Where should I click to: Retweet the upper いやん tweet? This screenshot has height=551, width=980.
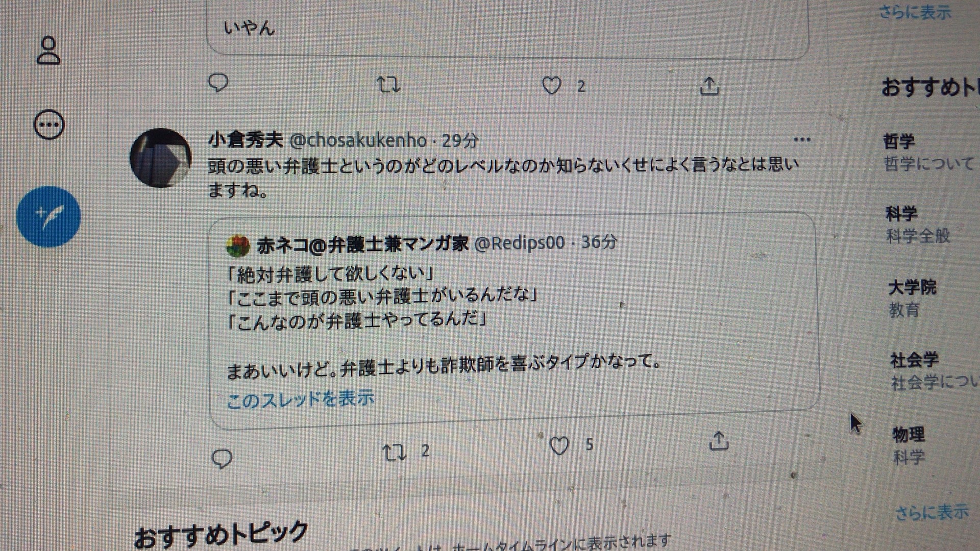(x=388, y=85)
